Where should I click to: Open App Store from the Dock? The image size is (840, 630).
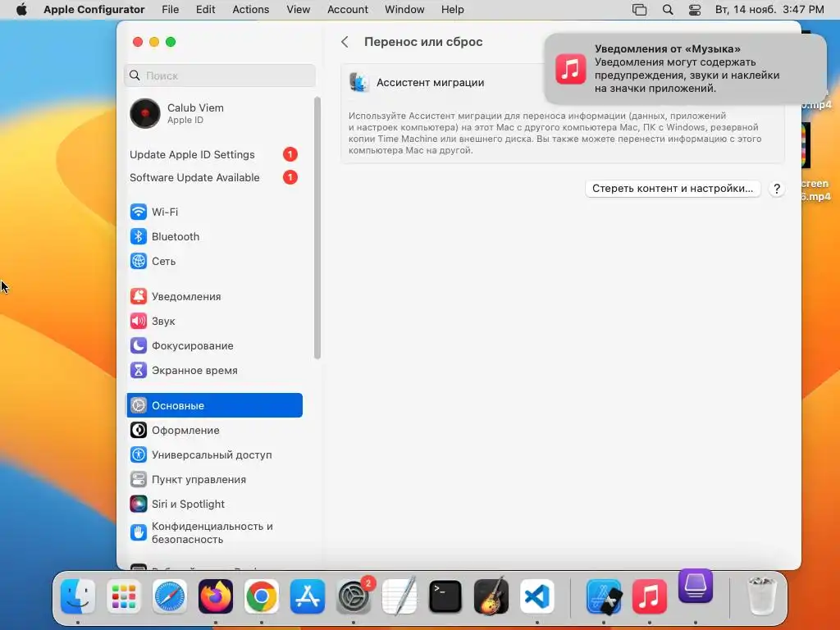[308, 596]
